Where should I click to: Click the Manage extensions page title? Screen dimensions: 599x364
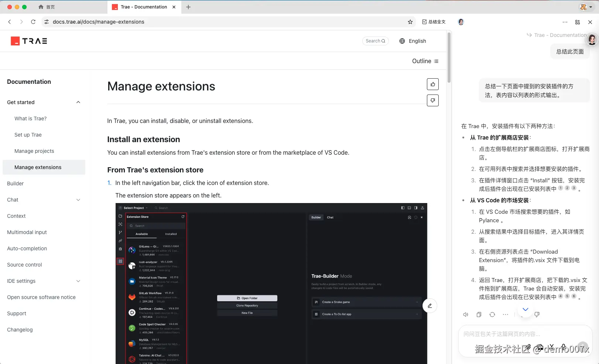[161, 86]
